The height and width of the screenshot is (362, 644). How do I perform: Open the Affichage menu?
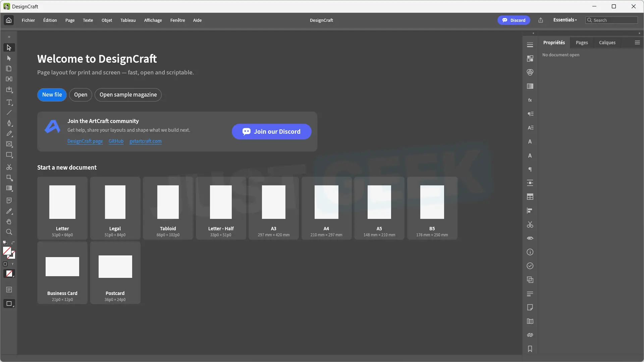point(153,20)
